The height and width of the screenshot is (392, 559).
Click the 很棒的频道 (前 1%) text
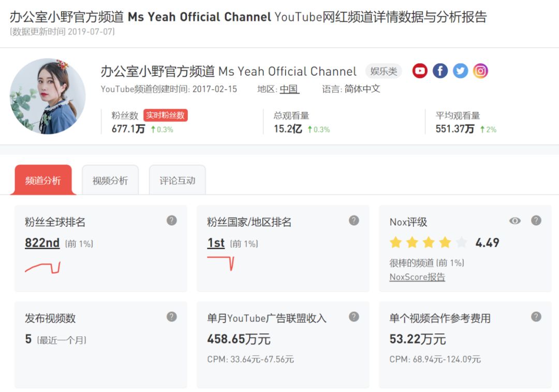pyautogui.click(x=426, y=263)
